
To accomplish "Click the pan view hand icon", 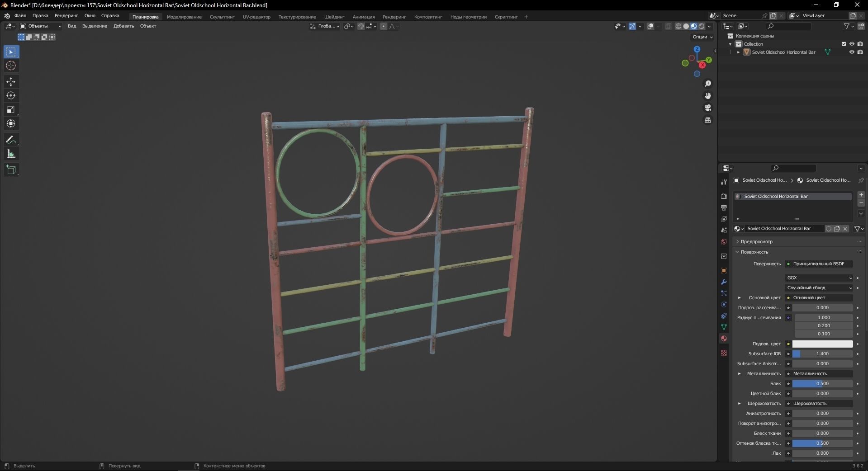I will point(708,96).
